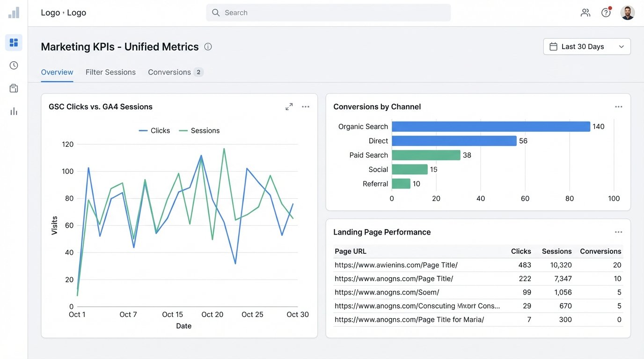Switch to the Filter Sessions tab
Viewport: 644px width, 359px height.
coord(110,72)
